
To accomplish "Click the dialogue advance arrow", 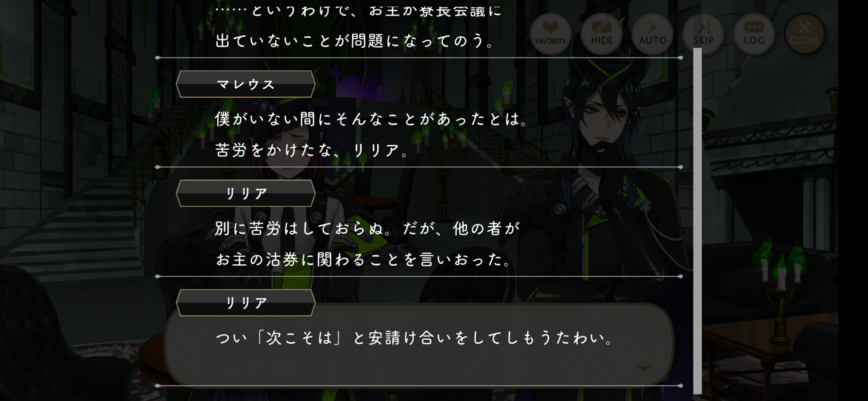I will [644, 368].
